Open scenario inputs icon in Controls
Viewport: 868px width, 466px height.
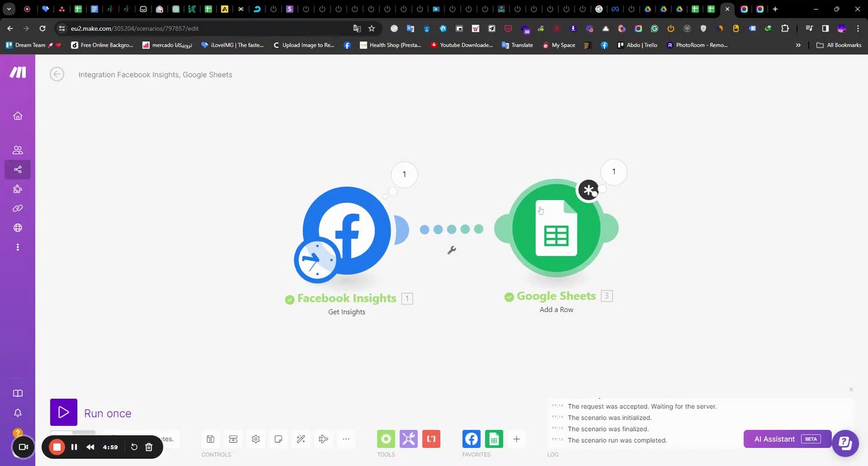[x=233, y=439]
